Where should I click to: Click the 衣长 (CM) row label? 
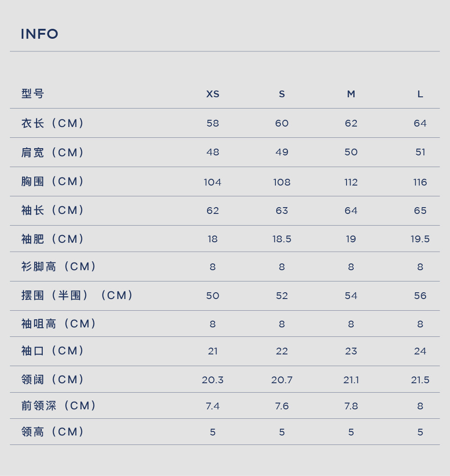click(x=53, y=123)
